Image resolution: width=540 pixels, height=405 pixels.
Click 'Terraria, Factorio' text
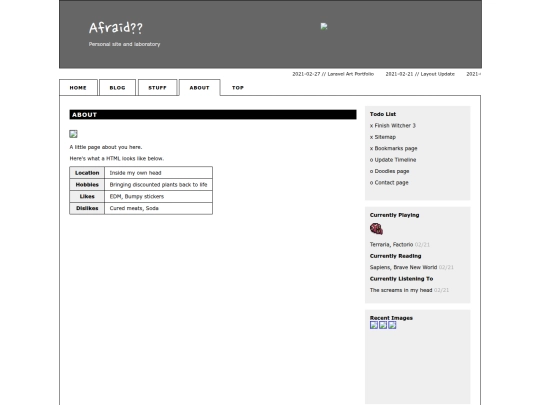click(391, 245)
